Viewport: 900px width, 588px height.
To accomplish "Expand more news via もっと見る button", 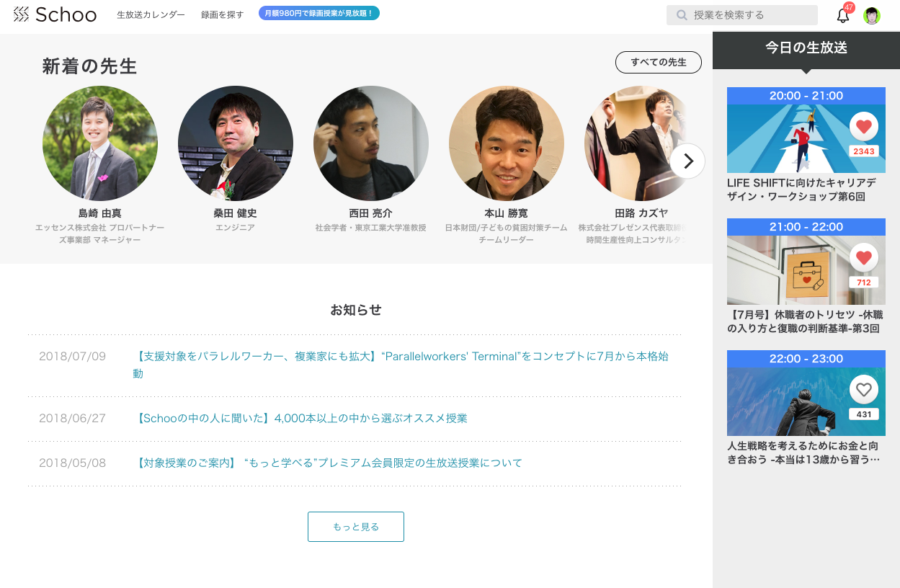I will pos(356,527).
